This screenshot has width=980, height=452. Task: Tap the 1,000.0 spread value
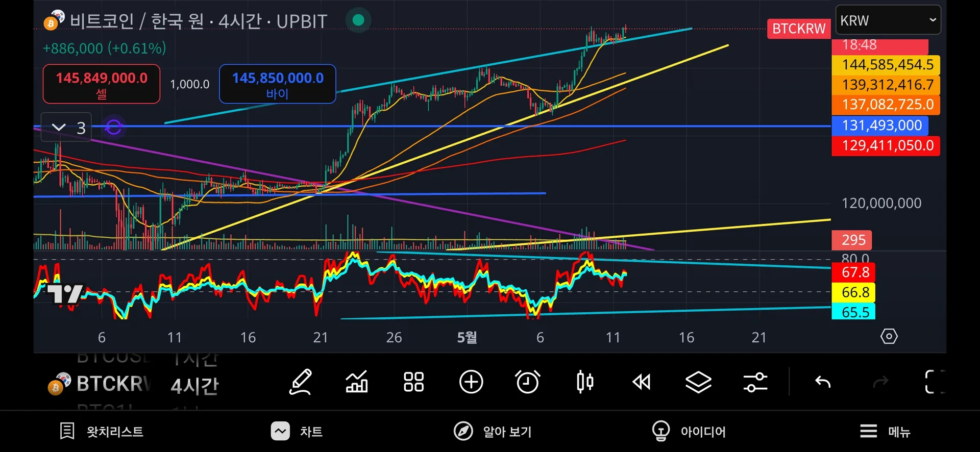click(x=189, y=84)
